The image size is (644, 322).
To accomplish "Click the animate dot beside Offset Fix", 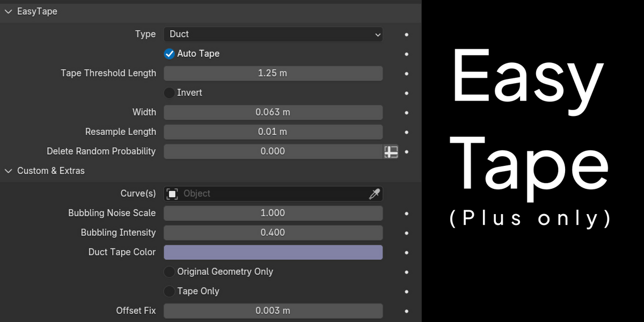I will pyautogui.click(x=407, y=311).
